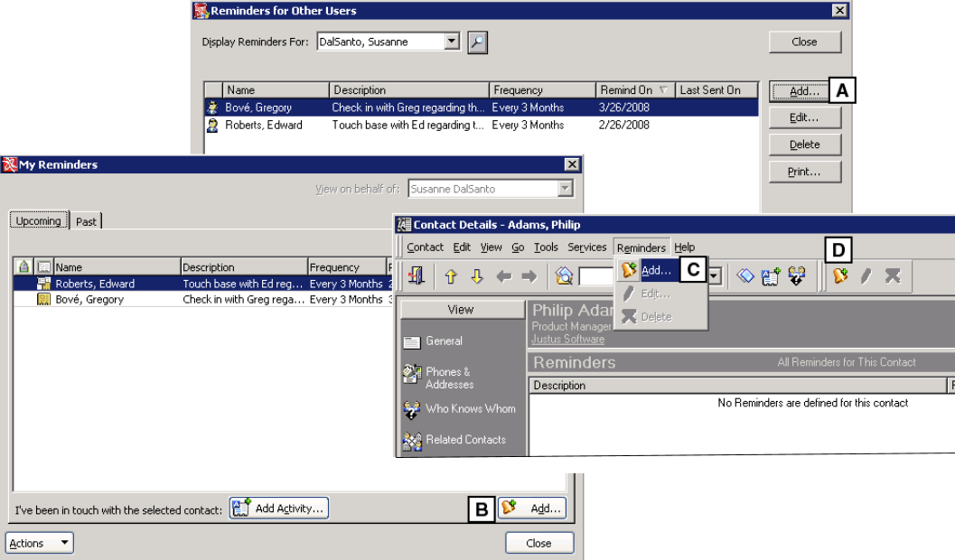Click the Add reminder bell icon on the toolbar
955x560 pixels.
coord(841,275)
